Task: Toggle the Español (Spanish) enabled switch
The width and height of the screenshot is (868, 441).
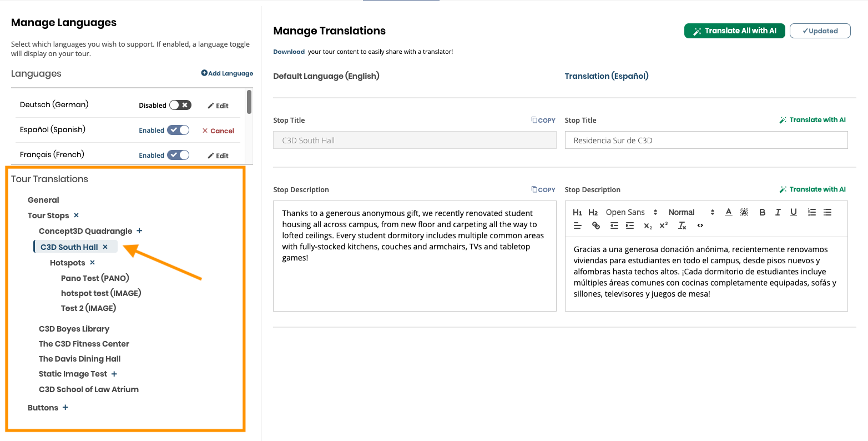Action: pos(178,130)
